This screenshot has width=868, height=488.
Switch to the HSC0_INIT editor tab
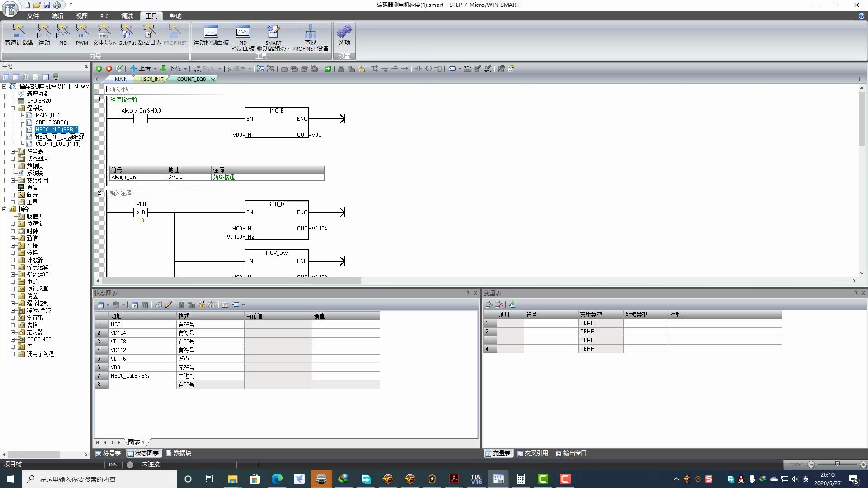click(x=151, y=79)
